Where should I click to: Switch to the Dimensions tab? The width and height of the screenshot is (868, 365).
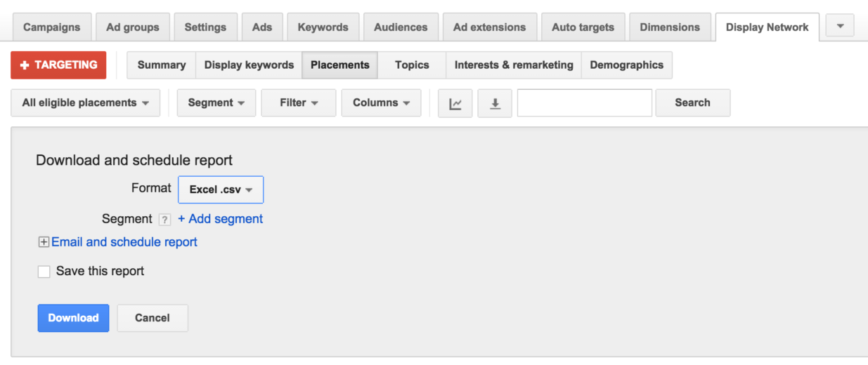coord(670,27)
